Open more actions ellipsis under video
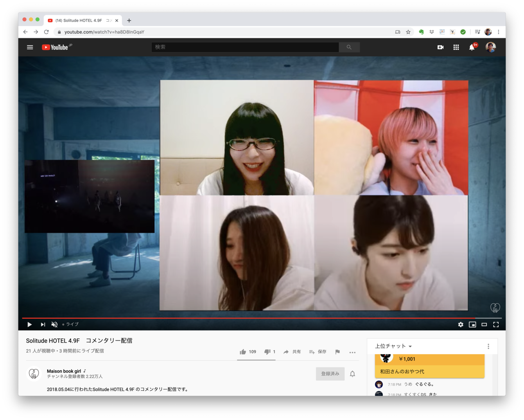 [352, 352]
